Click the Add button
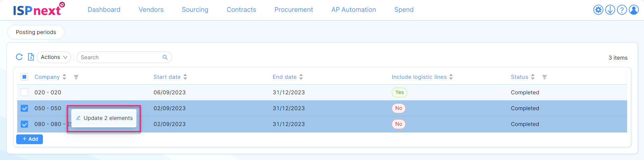Viewport: 644px width, 160px height. point(30,139)
